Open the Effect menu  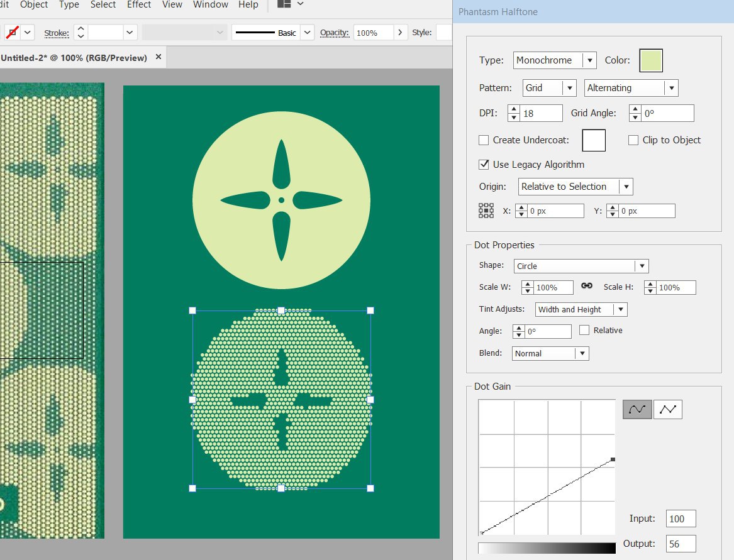click(x=139, y=4)
